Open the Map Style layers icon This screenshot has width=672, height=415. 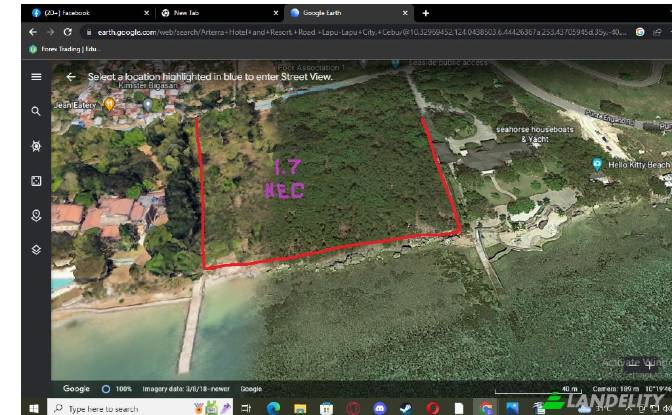tap(36, 249)
